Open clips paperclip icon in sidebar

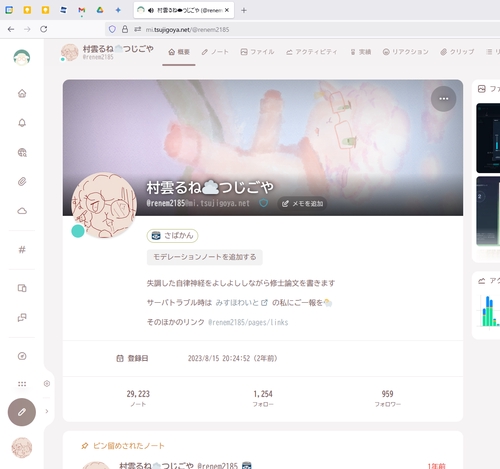(22, 182)
